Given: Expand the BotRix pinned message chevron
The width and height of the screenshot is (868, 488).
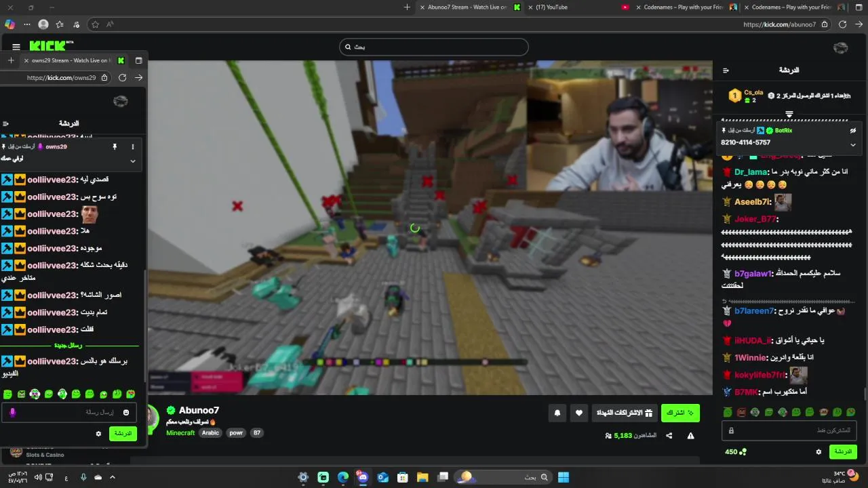Looking at the screenshot, I should coord(853,144).
